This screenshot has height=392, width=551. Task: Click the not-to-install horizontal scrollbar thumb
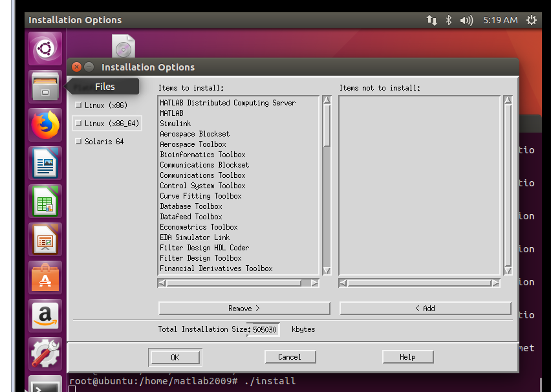(419, 283)
